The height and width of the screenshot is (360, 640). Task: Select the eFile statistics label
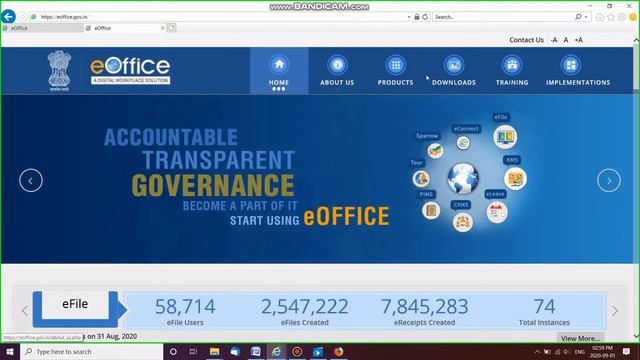tap(75, 304)
